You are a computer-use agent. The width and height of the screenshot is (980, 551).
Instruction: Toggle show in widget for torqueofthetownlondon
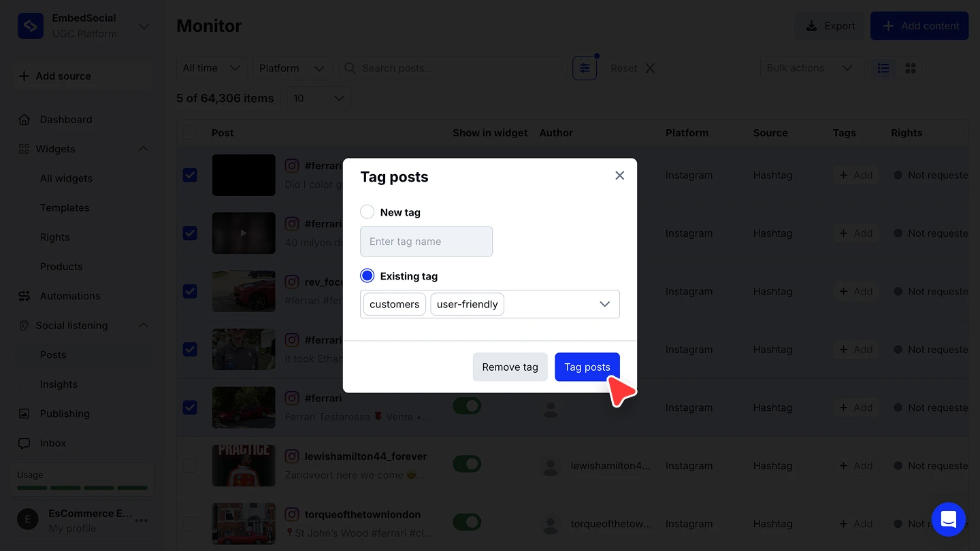pos(467,522)
